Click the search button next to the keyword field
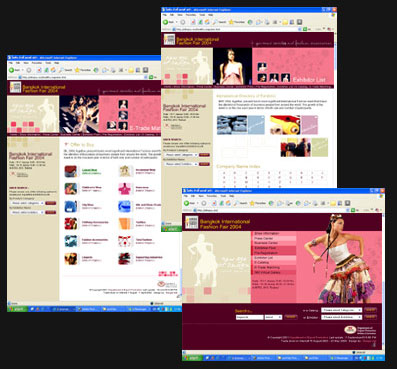This screenshot has width=397, height=369. tap(291, 317)
